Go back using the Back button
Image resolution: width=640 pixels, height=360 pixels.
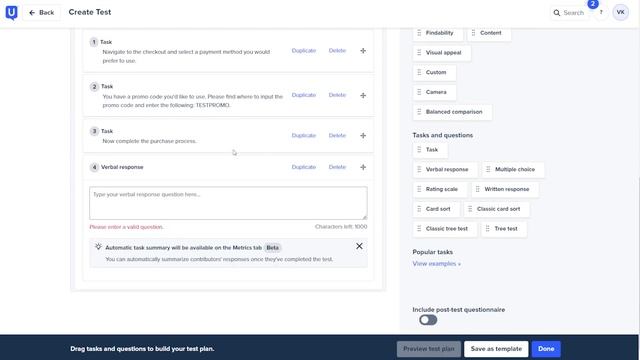point(42,13)
